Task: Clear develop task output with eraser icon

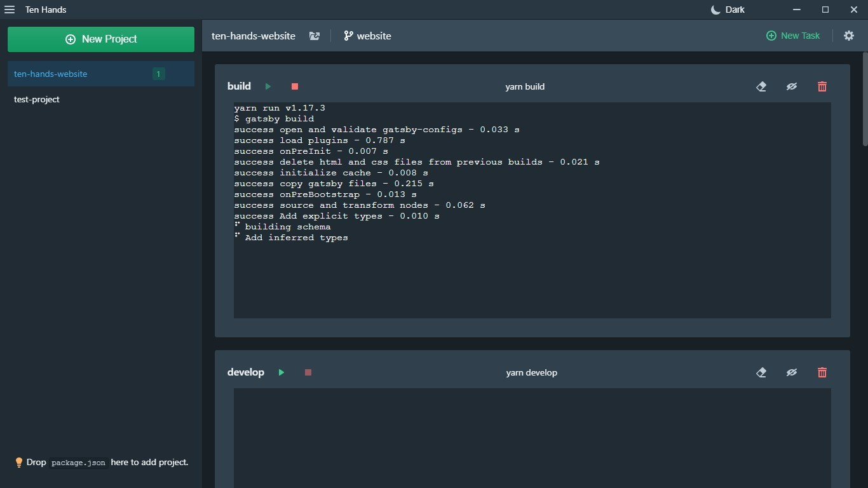Action: pos(761,372)
